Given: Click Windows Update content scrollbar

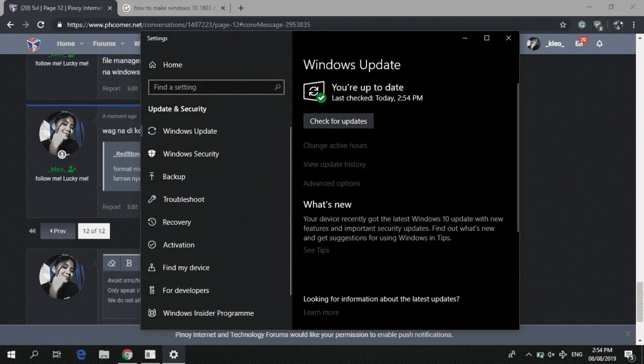Looking at the screenshot, I should (x=518, y=157).
